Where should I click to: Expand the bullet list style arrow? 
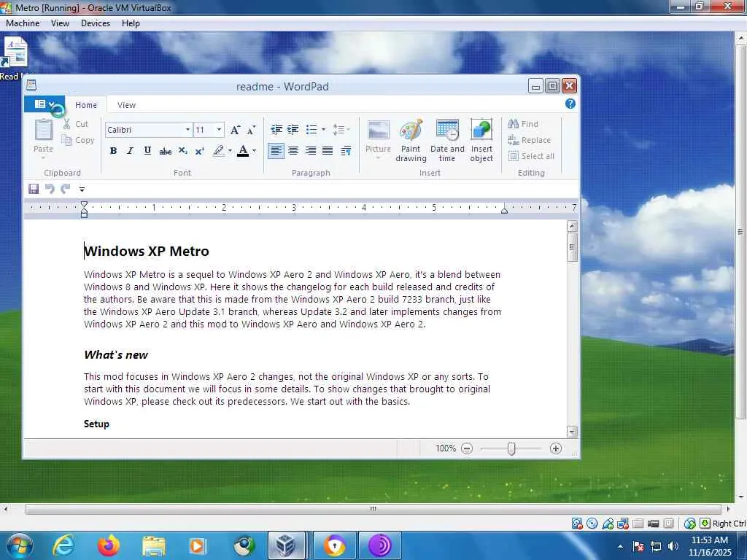pos(323,130)
